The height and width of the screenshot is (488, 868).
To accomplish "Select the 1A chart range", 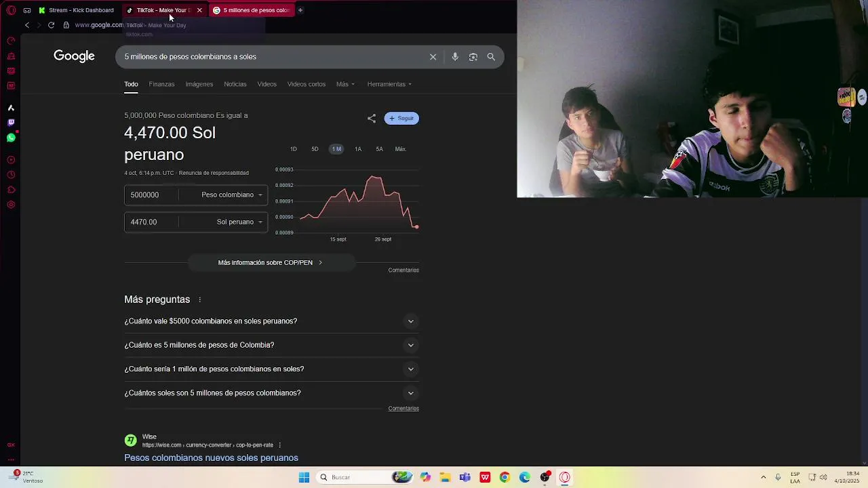I will coord(358,149).
